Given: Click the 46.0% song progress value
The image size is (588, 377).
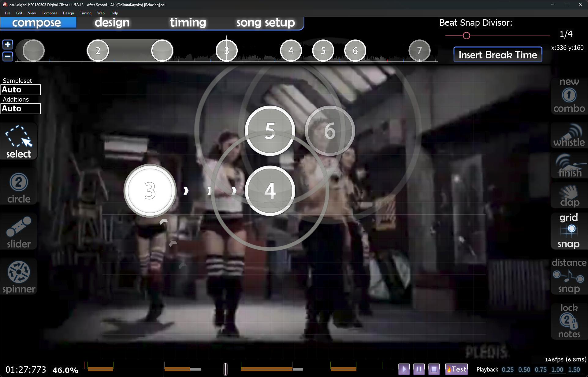Looking at the screenshot, I should tap(65, 370).
